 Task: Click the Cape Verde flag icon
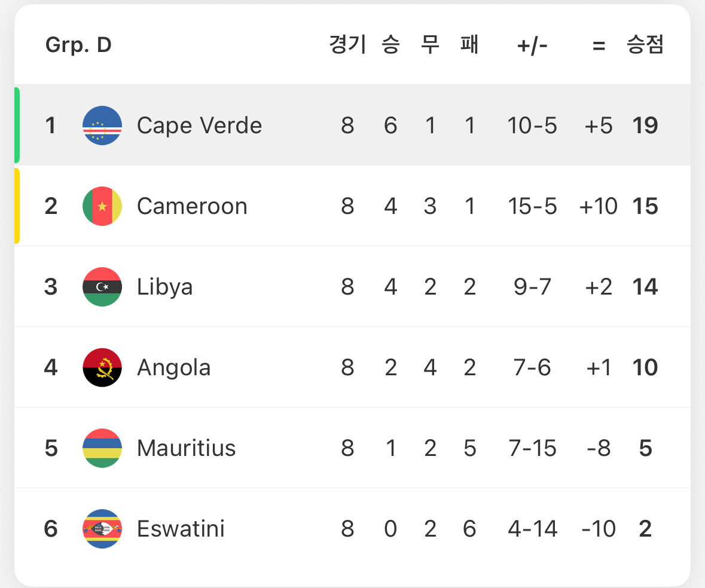(102, 125)
